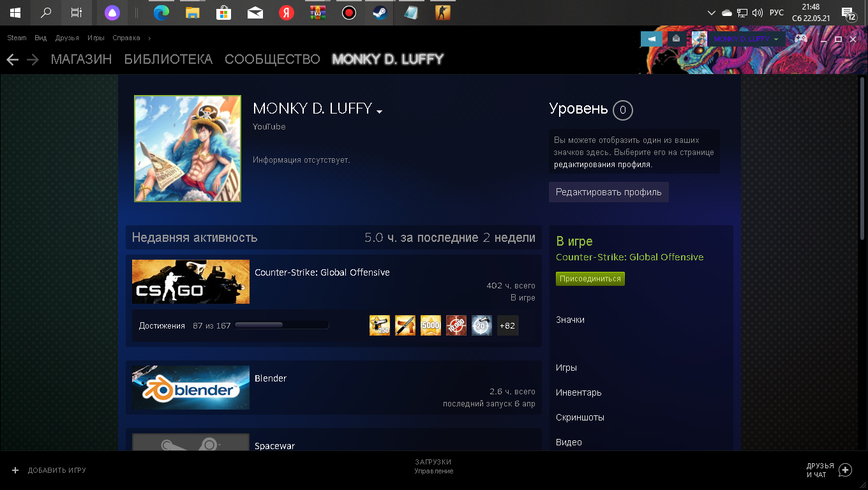Open Windows search magnifier
868x490 pixels.
(46, 13)
